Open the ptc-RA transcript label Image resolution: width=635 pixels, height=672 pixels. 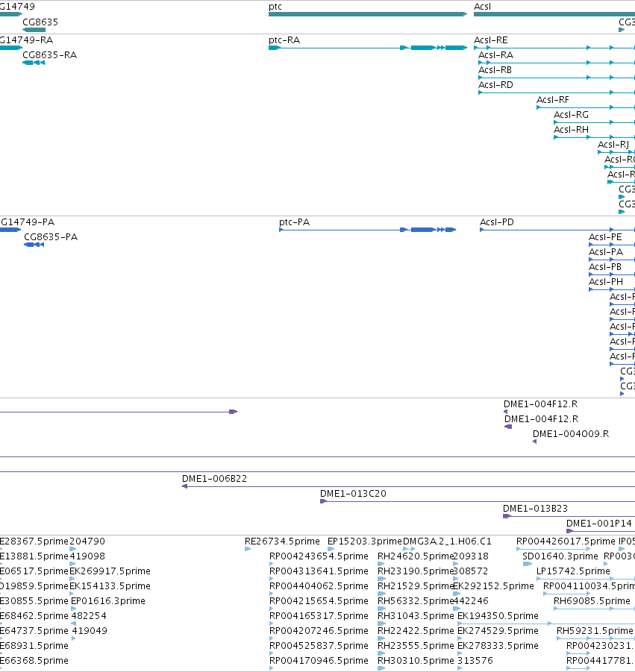click(x=284, y=40)
